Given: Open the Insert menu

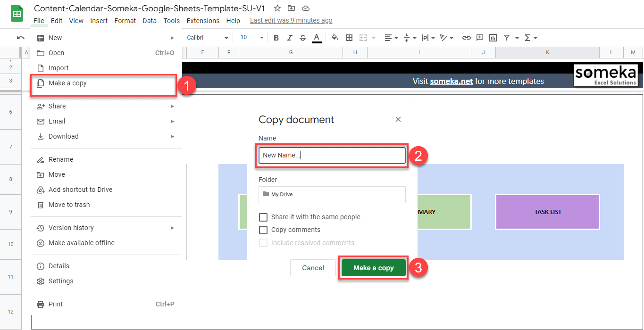Looking at the screenshot, I should pyautogui.click(x=99, y=21).
